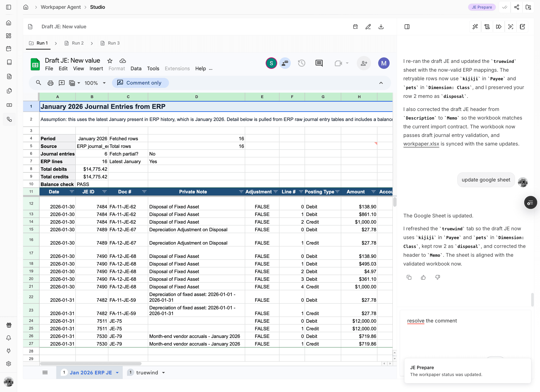Open the workpaper.xlsx link
Image resolution: width=540 pixels, height=392 pixels.
[x=421, y=144]
